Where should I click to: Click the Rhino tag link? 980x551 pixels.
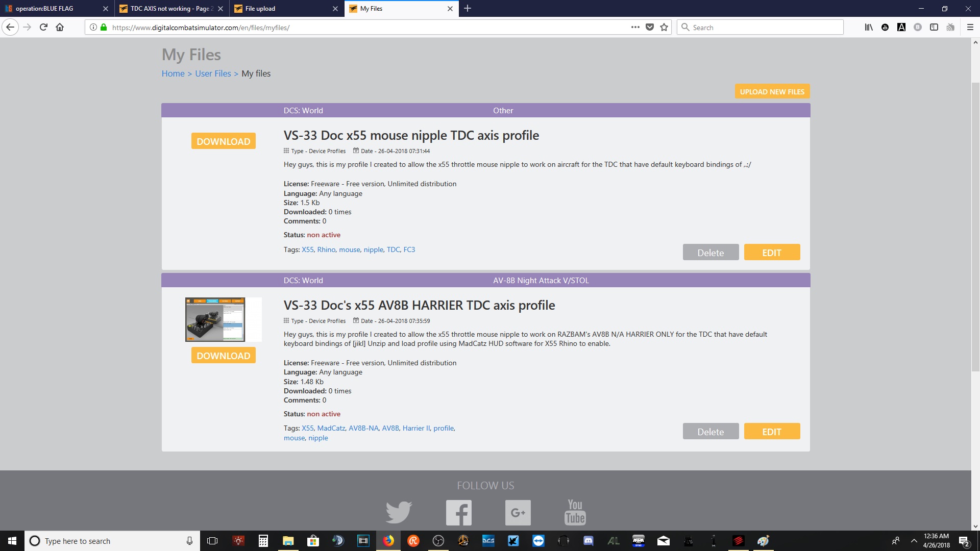pos(326,249)
